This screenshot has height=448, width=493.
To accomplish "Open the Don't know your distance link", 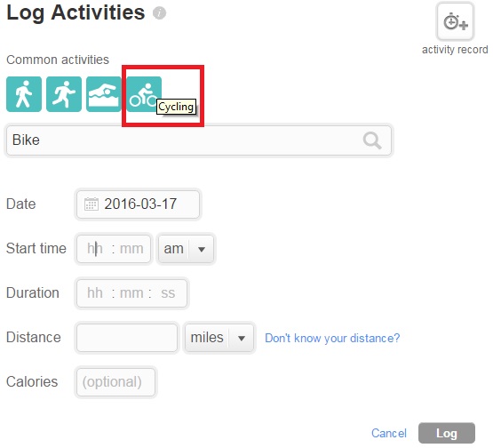I will [332, 338].
